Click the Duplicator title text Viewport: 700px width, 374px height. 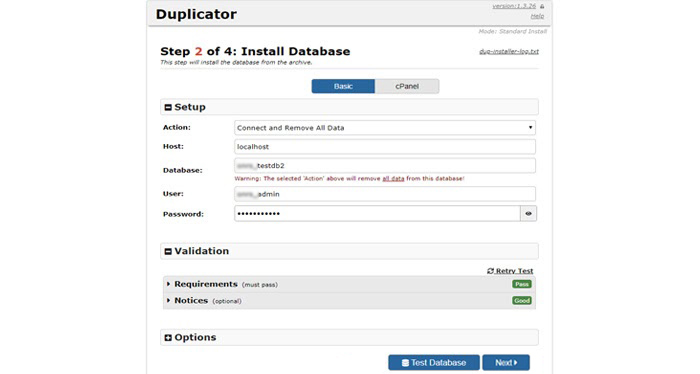(196, 14)
